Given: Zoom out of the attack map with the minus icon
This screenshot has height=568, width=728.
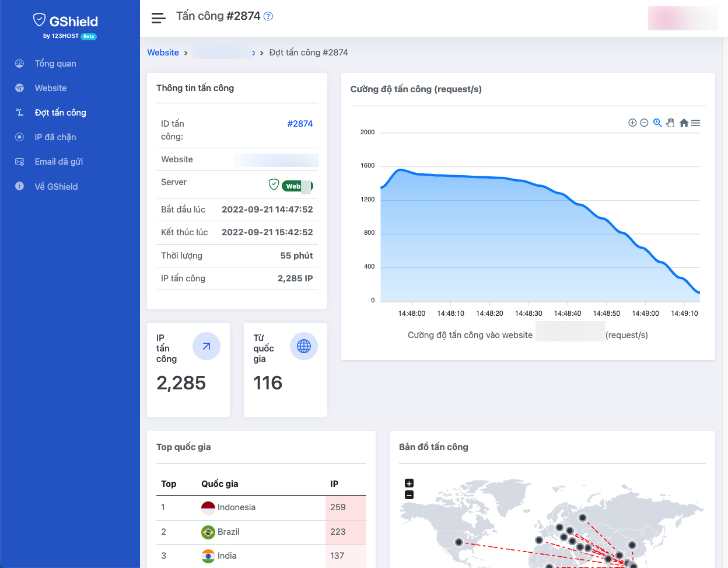Looking at the screenshot, I should click(409, 494).
